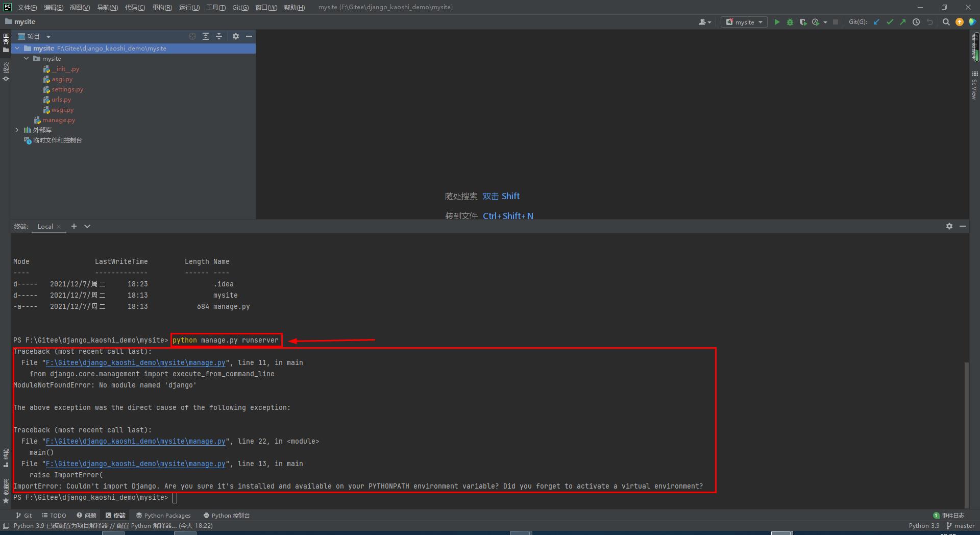
Task: Switch to the Local terminal tab
Action: click(x=45, y=227)
